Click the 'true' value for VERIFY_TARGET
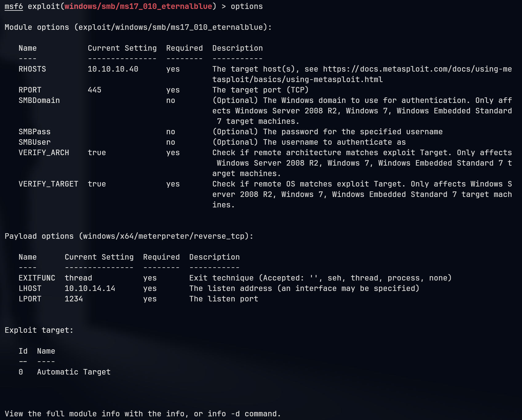This screenshot has width=522, height=420. (97, 184)
